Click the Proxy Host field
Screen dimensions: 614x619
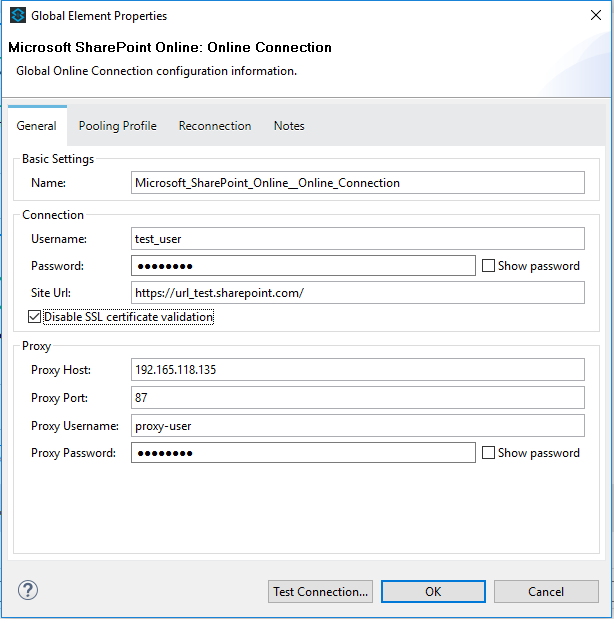pyautogui.click(x=357, y=370)
